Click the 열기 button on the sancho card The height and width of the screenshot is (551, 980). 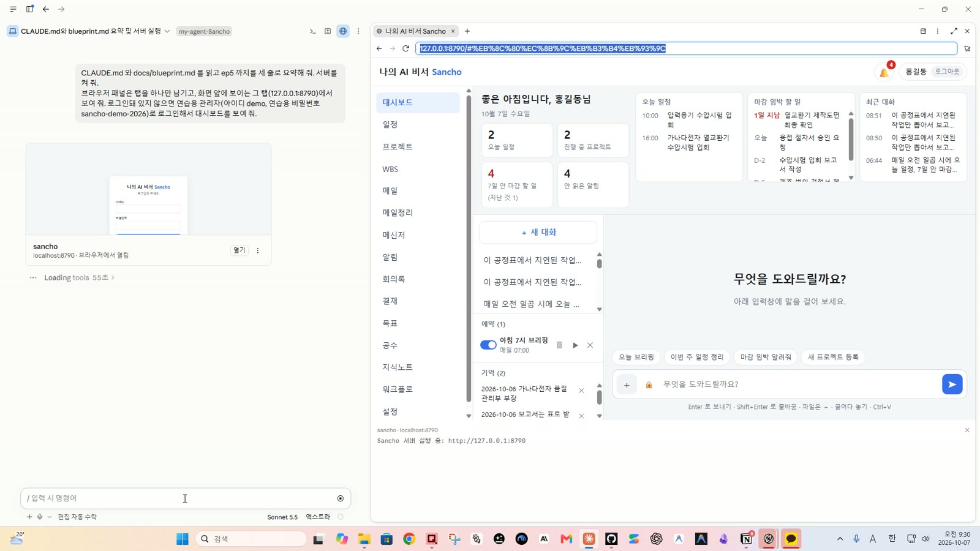(239, 250)
